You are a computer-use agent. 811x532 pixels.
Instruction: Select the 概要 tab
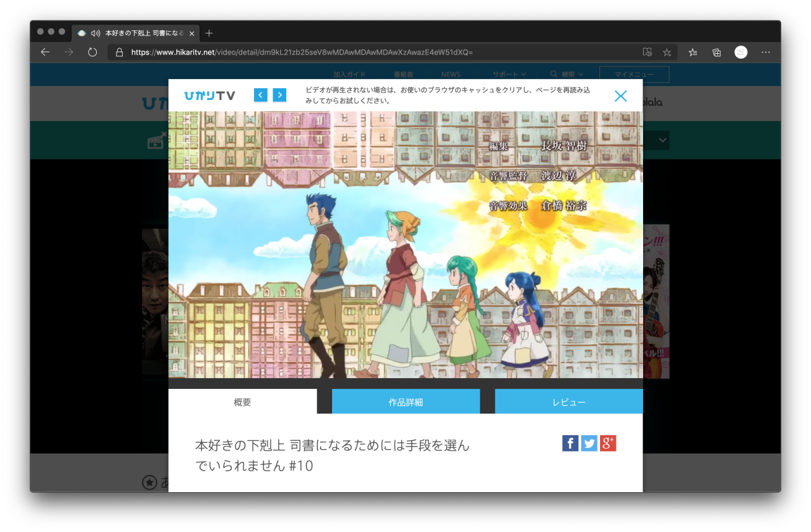[x=243, y=402]
